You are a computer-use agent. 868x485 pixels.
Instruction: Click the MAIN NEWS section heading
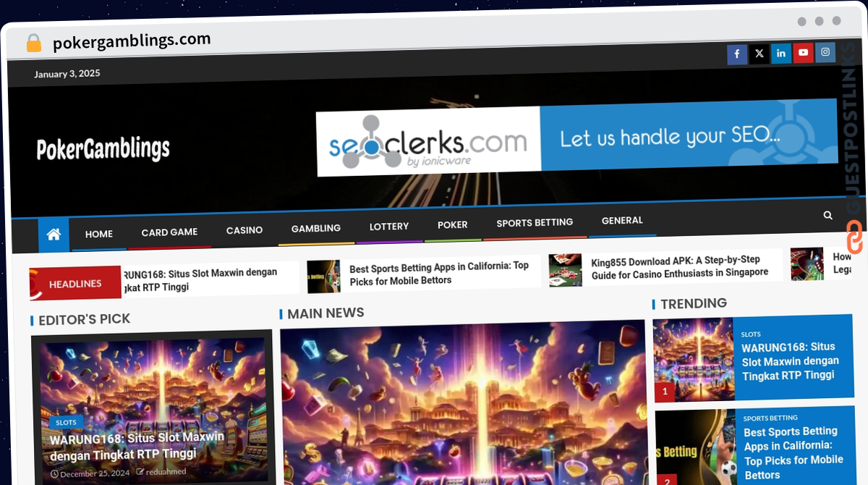click(325, 313)
